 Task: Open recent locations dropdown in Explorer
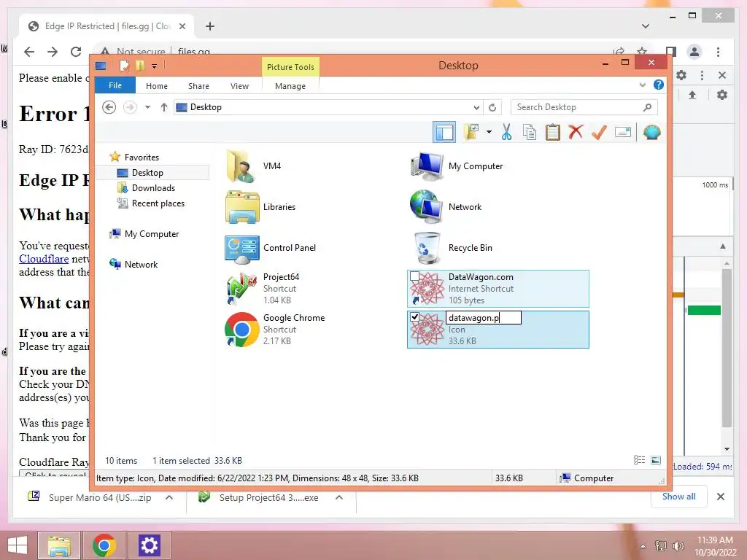coord(147,107)
